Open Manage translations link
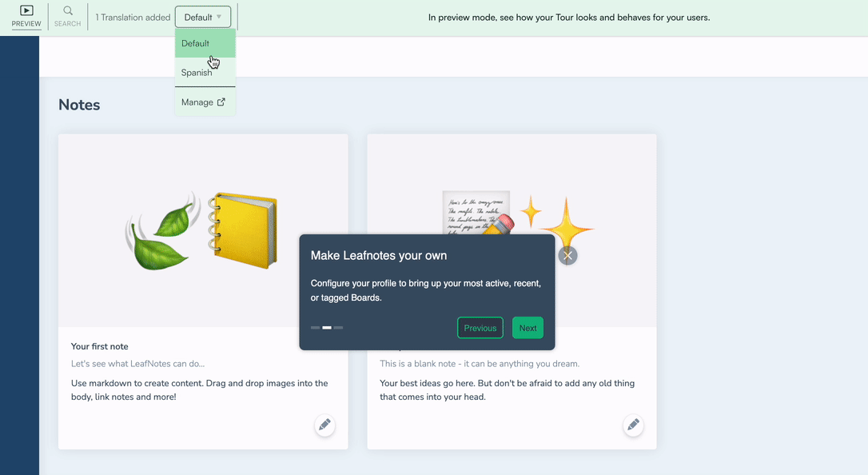This screenshot has height=475, width=868. tap(205, 102)
